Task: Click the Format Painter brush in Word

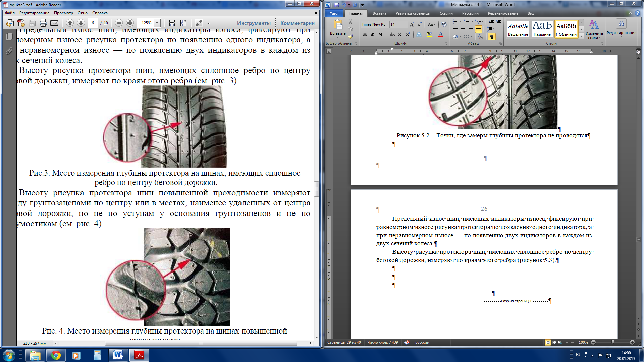Action: pos(351,37)
